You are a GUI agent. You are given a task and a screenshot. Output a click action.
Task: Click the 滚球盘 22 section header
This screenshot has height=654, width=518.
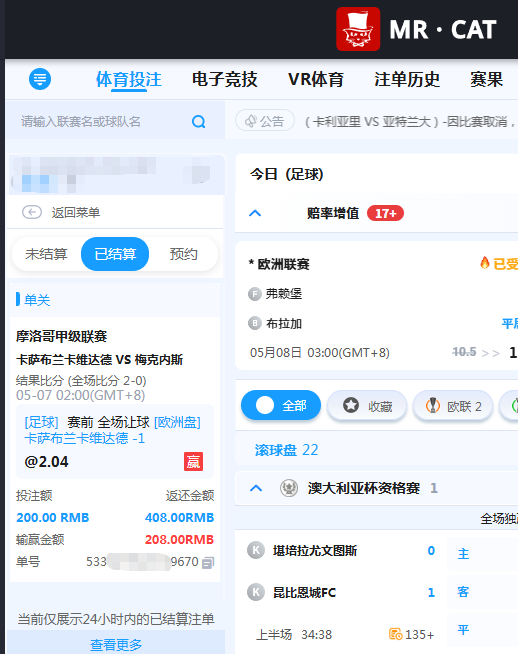[x=287, y=450]
